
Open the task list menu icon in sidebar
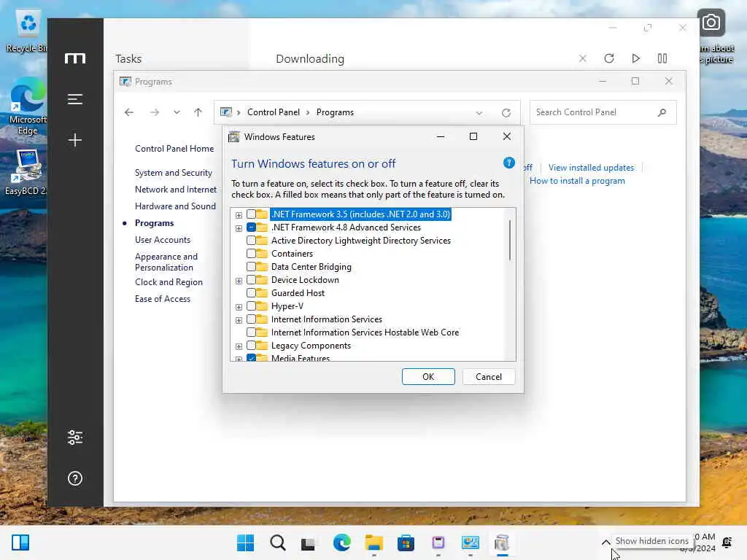(75, 99)
